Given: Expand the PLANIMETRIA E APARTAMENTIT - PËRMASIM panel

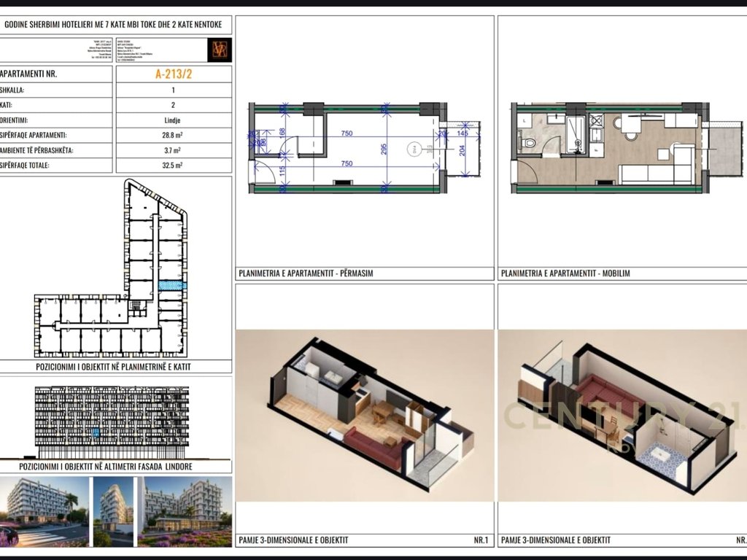Looking at the screenshot, I should 305,273.
